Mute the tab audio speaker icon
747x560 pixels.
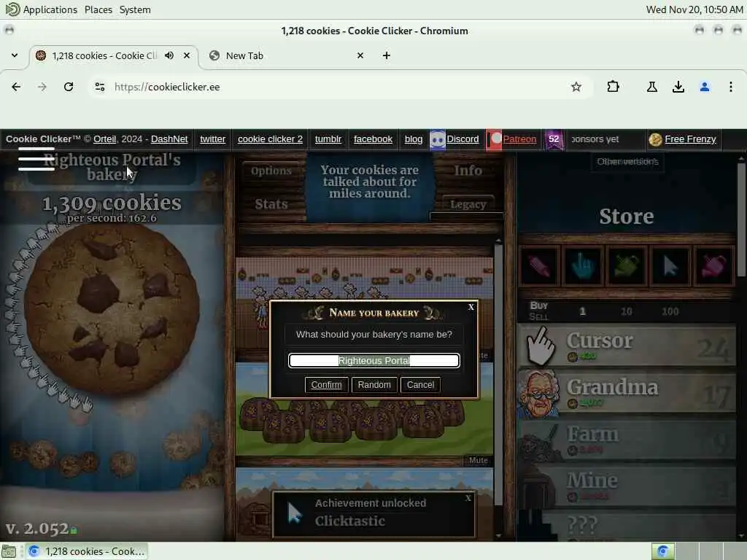coord(169,55)
